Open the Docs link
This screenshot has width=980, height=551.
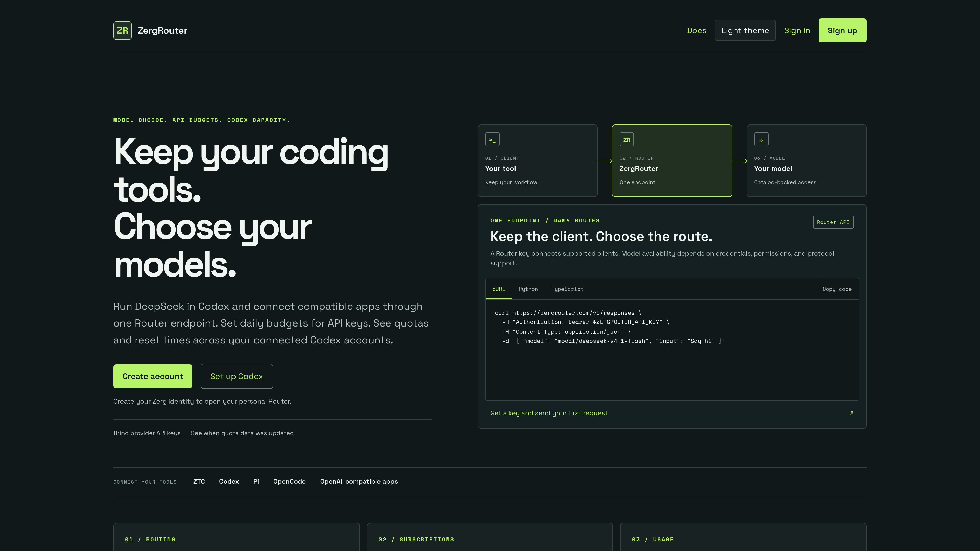[696, 30]
